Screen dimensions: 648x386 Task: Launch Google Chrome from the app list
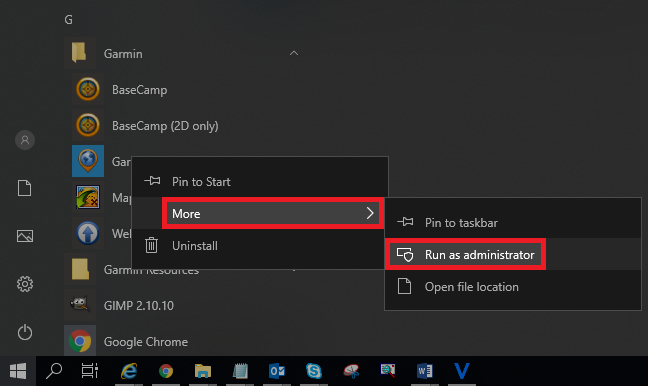[80, 341]
